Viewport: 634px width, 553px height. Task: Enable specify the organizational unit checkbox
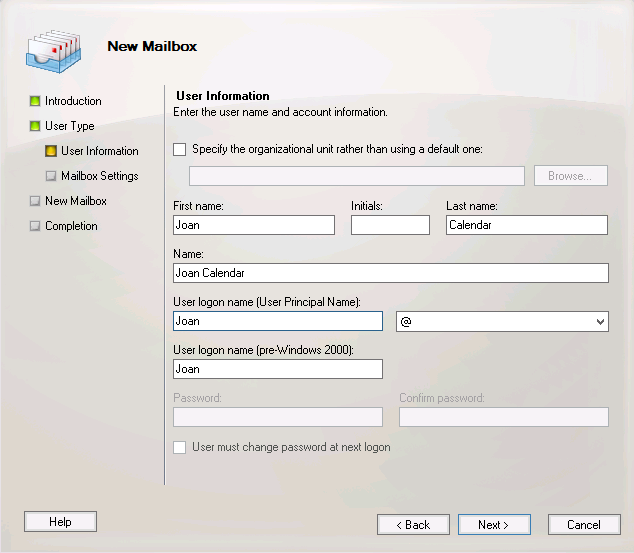point(180,149)
